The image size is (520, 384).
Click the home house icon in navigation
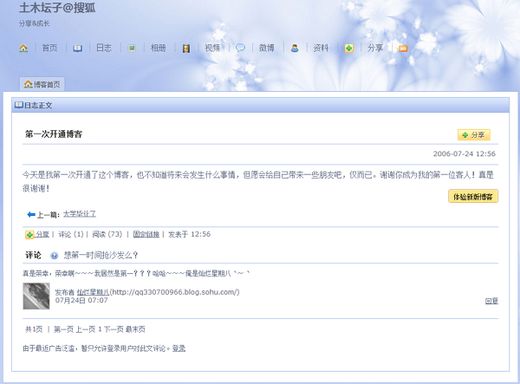[x=23, y=48]
